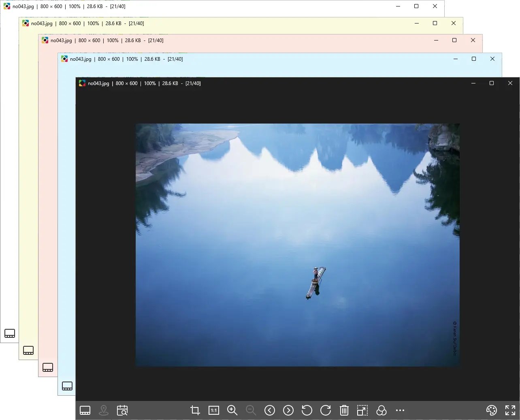Open the more actions menu
Image resolution: width=520 pixels, height=420 pixels.
(400, 410)
